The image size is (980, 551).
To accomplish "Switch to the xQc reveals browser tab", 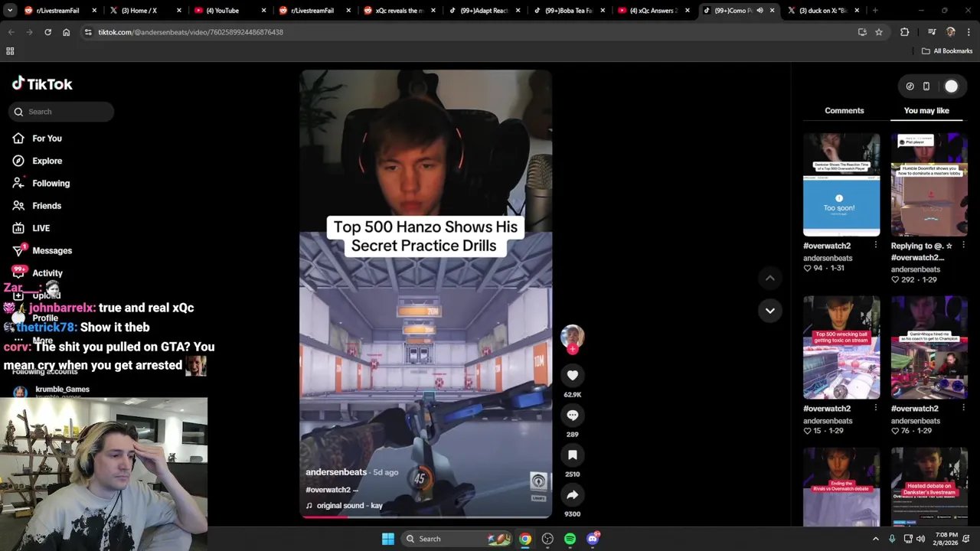I will click(398, 11).
